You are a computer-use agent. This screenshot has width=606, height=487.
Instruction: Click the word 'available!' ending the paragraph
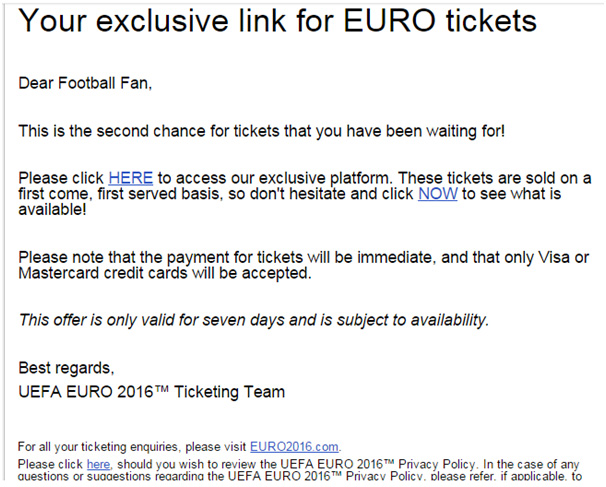click(x=52, y=210)
